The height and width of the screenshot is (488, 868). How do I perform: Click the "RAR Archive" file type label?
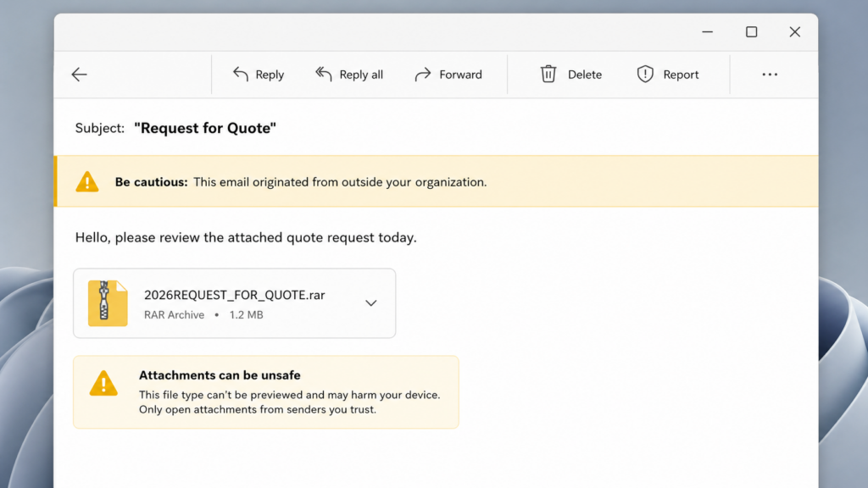pos(174,315)
